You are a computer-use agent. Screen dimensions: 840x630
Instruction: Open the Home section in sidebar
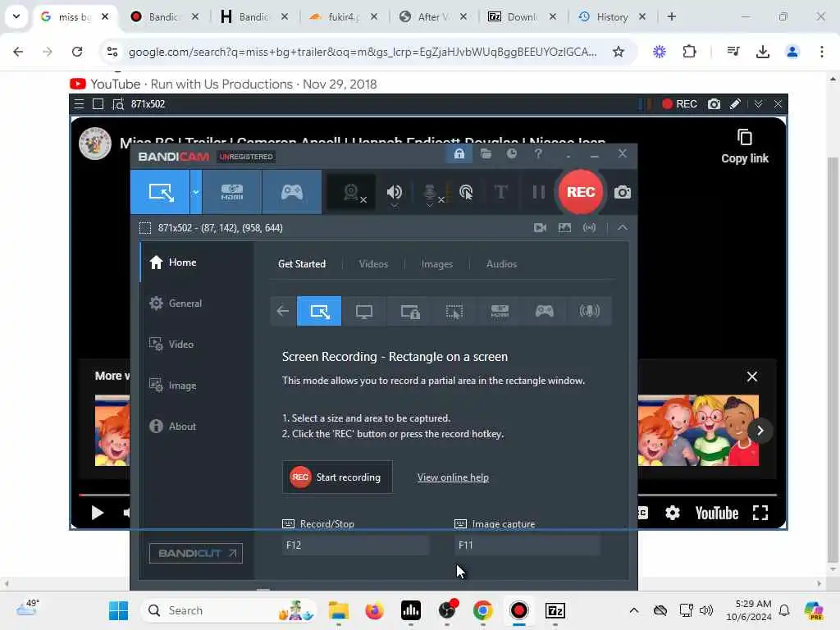(x=196, y=262)
